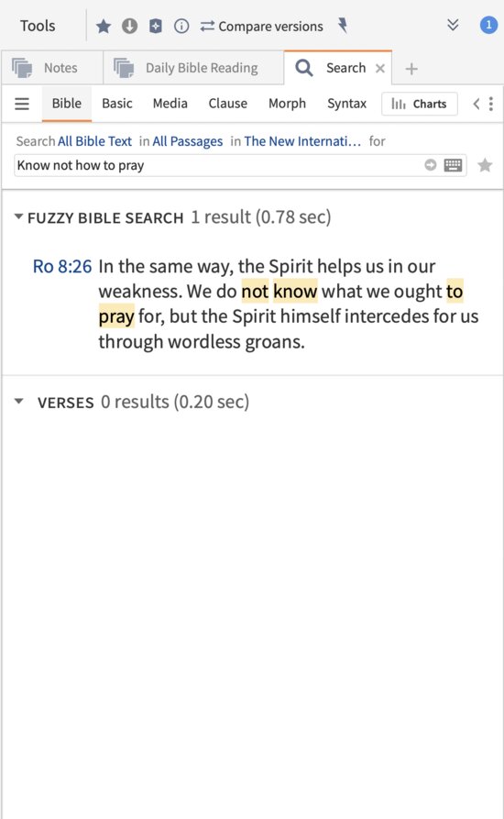Switch to the Notes tab
The height and width of the screenshot is (819, 504).
coord(52,68)
